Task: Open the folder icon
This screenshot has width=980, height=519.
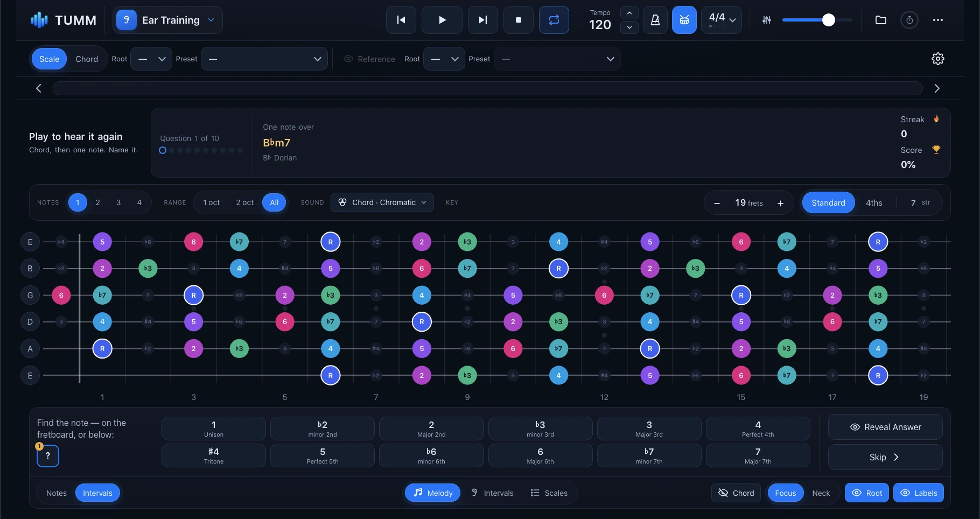Action: (881, 20)
